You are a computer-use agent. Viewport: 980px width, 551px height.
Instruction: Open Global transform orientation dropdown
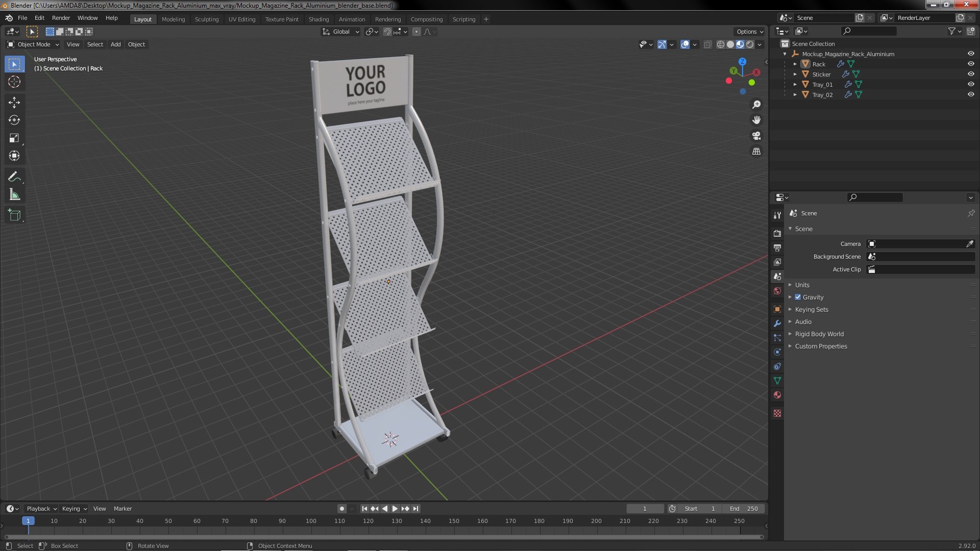pyautogui.click(x=340, y=32)
